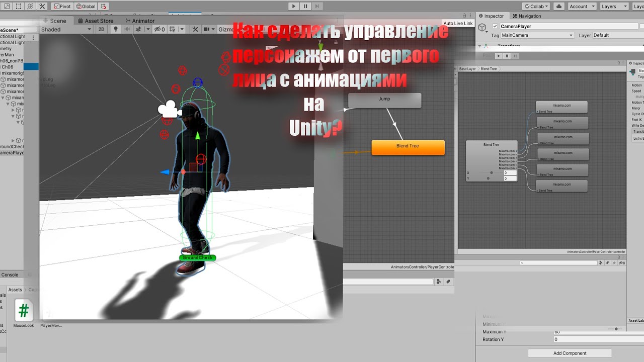Select GroundCheck object in Hierarchy

click(11, 146)
